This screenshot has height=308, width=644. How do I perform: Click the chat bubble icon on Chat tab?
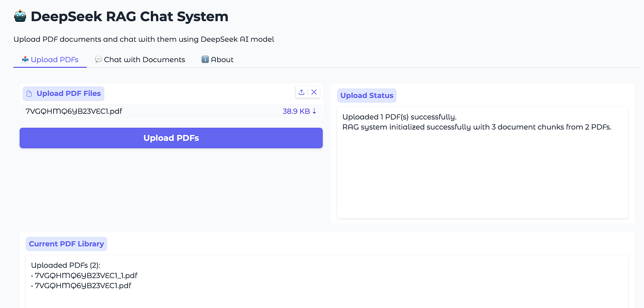(x=98, y=59)
